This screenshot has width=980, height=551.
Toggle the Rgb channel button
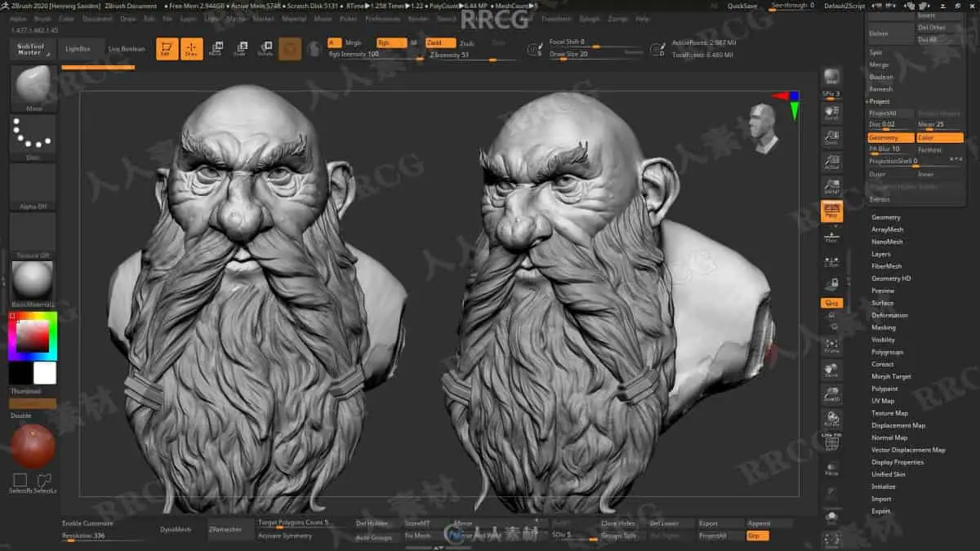tap(391, 42)
